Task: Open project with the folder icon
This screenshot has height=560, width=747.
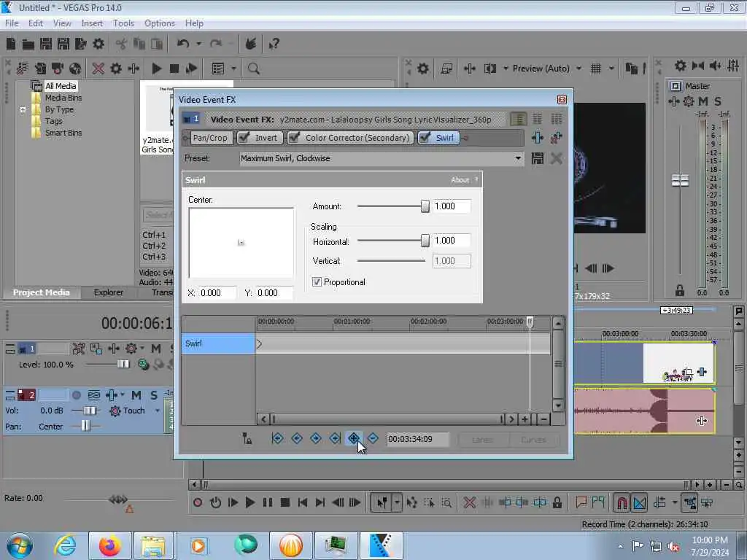Action: tap(28, 44)
